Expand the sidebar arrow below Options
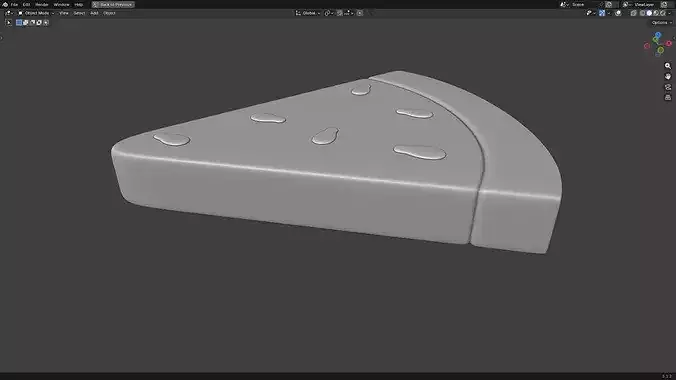 tap(674, 38)
